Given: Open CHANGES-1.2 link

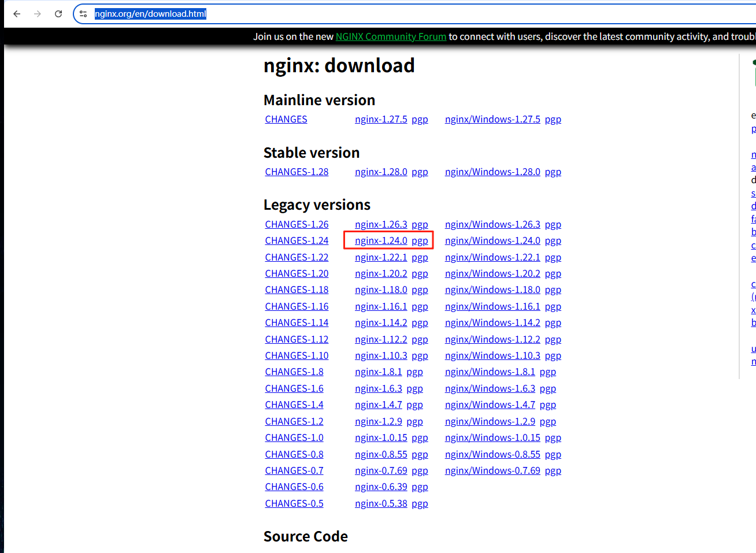Looking at the screenshot, I should [x=294, y=421].
